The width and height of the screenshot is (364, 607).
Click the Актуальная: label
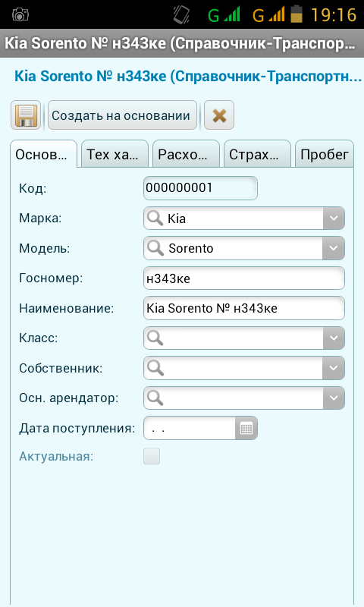[x=56, y=457]
